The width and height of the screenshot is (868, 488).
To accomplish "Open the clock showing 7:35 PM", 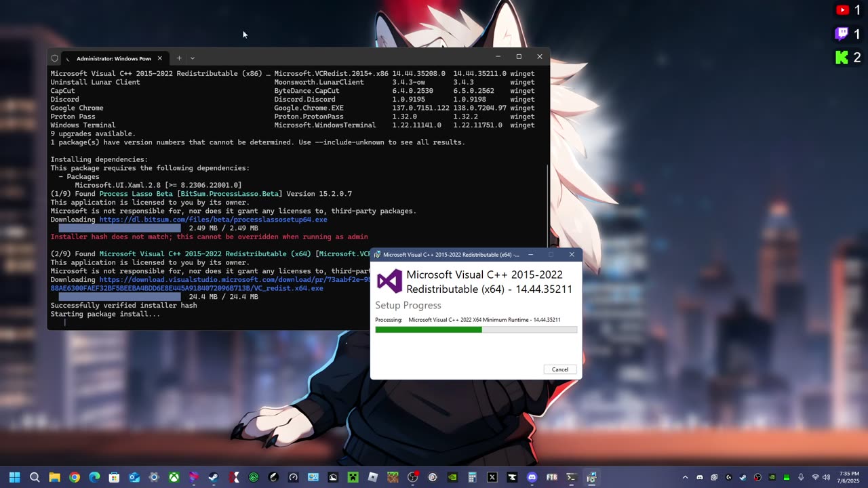I will (849, 477).
